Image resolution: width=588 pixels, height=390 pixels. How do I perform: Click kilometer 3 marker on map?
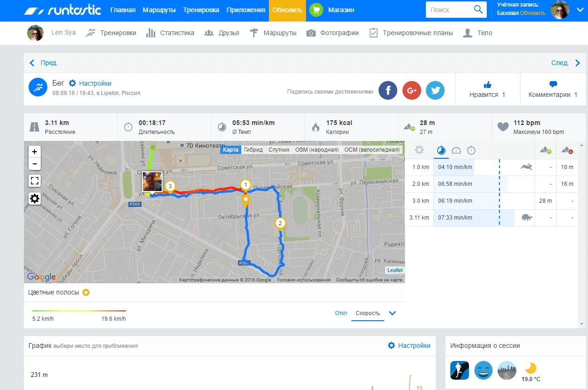pos(170,186)
